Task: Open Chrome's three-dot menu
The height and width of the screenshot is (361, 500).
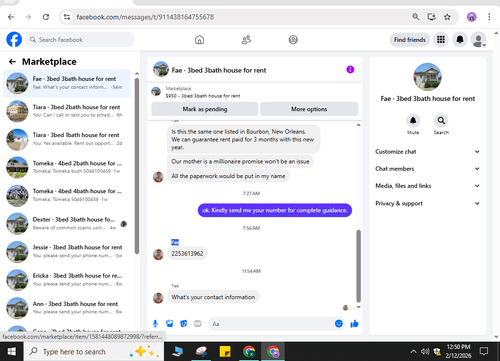Action: 489,17
